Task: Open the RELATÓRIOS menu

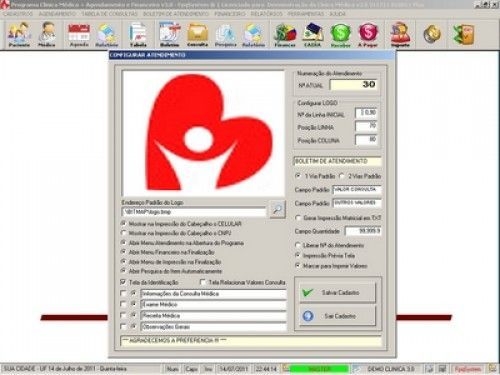Action: click(x=266, y=14)
